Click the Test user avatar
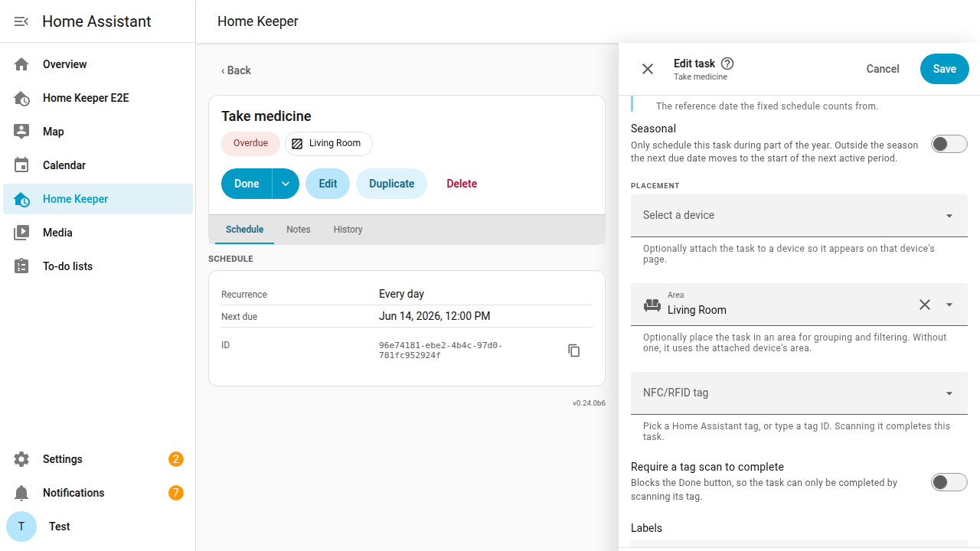The image size is (980, 551). tap(21, 527)
